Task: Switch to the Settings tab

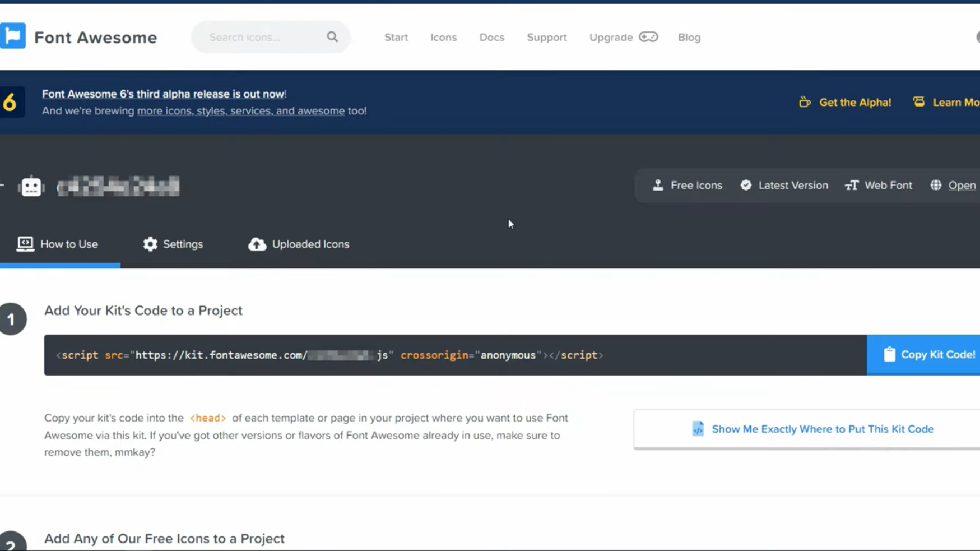Action: coord(173,244)
